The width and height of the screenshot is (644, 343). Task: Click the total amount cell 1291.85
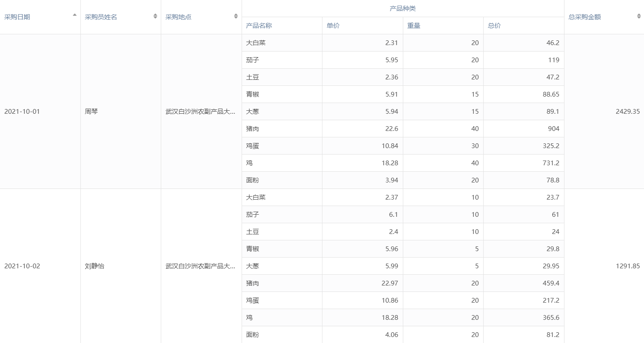pyautogui.click(x=627, y=266)
